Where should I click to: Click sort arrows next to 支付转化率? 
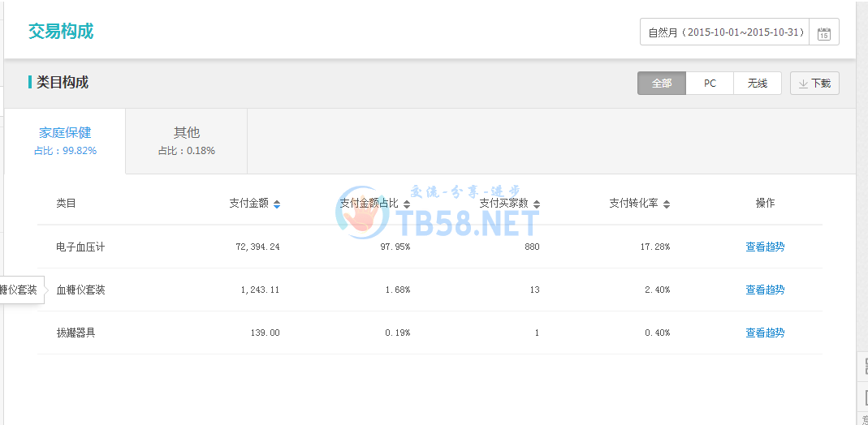(x=667, y=204)
